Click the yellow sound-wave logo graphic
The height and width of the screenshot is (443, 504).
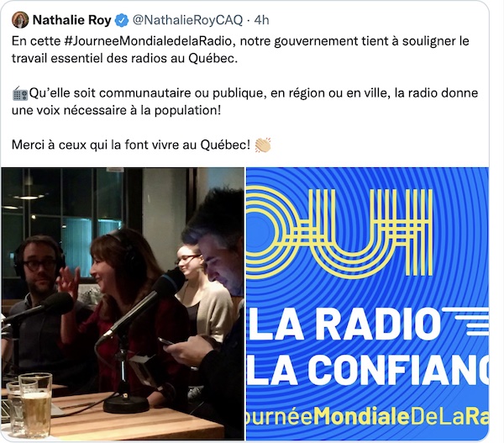(x=339, y=233)
